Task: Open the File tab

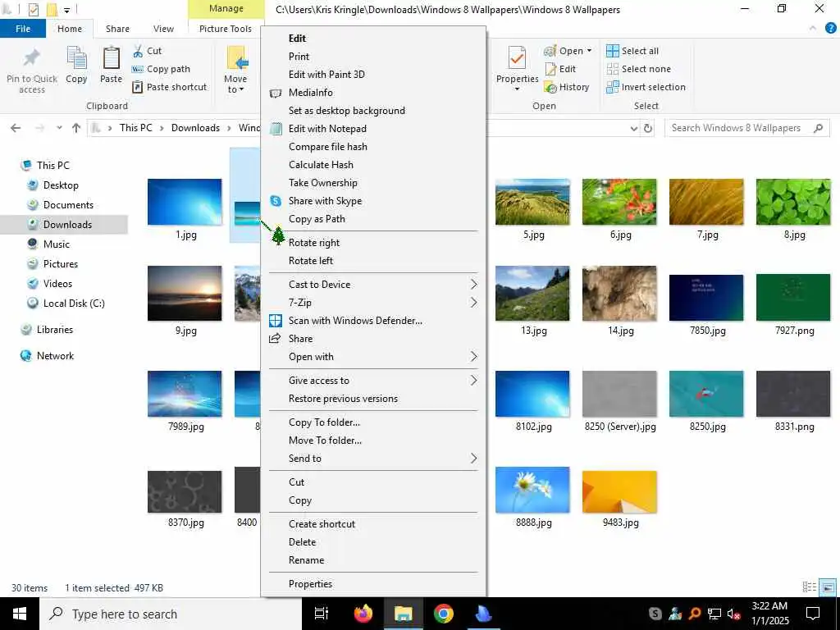Action: (23, 29)
